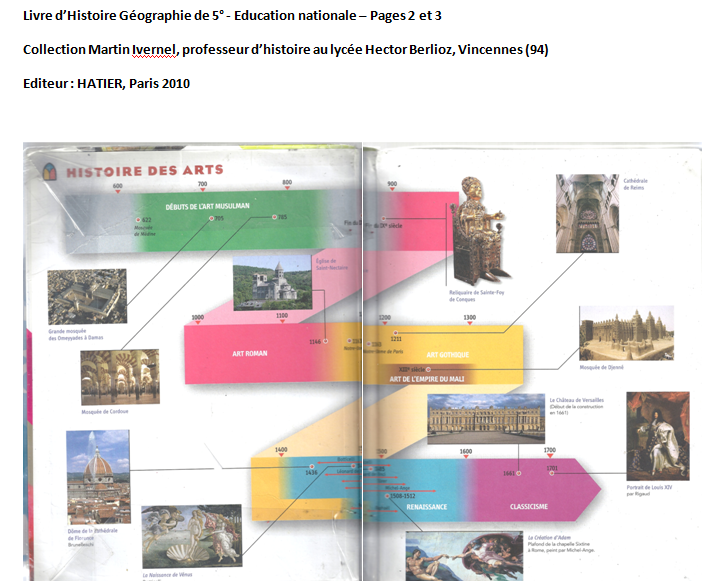Click the 1508-1512 date point

point(387,496)
